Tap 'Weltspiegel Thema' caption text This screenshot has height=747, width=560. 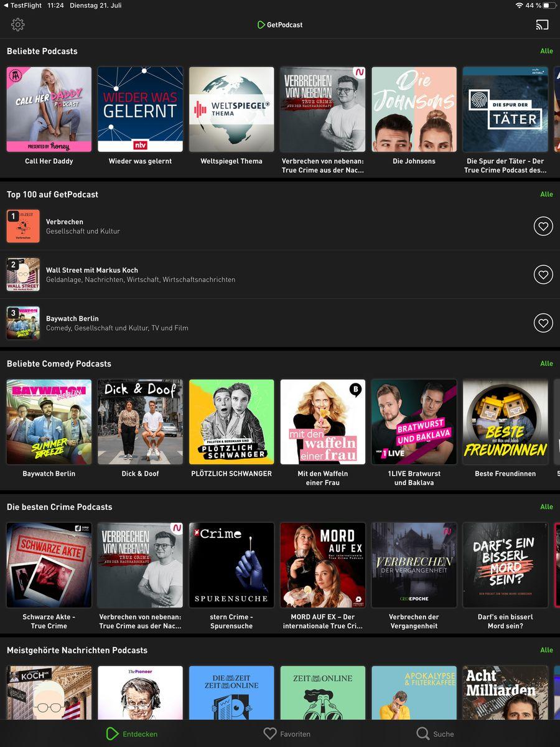tap(231, 161)
